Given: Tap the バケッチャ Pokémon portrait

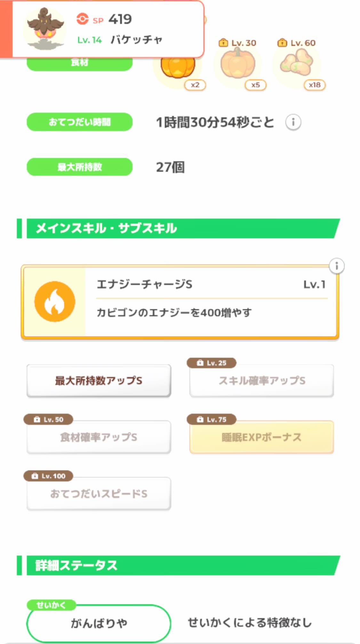Looking at the screenshot, I should pyautogui.click(x=45, y=29).
